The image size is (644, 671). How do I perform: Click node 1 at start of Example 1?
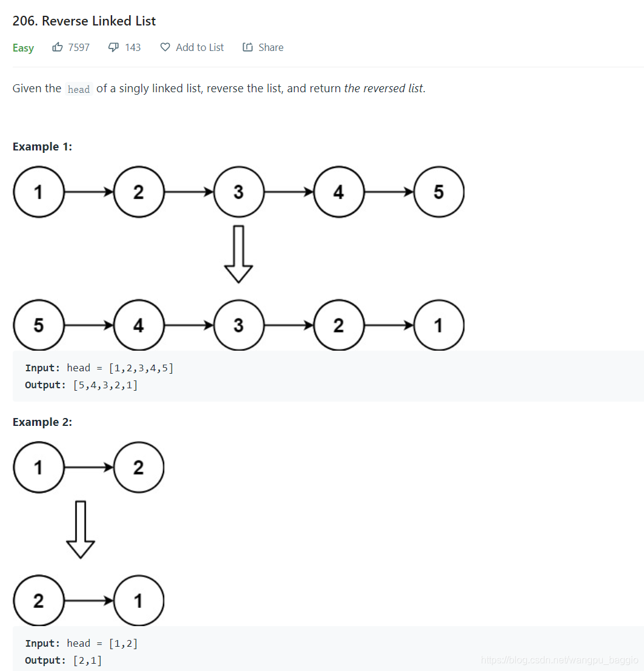tap(38, 192)
